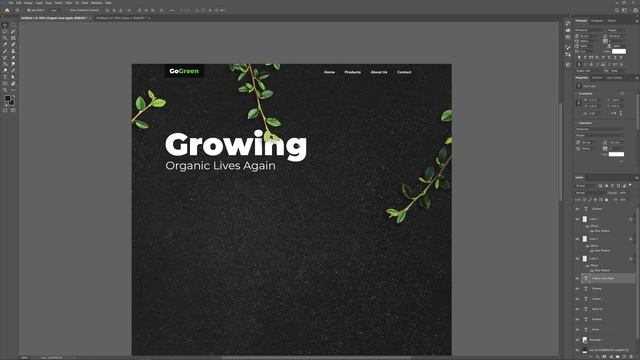Switch to the Glyphs panel tab
This screenshot has width=640, height=360.
pyautogui.click(x=611, y=20)
